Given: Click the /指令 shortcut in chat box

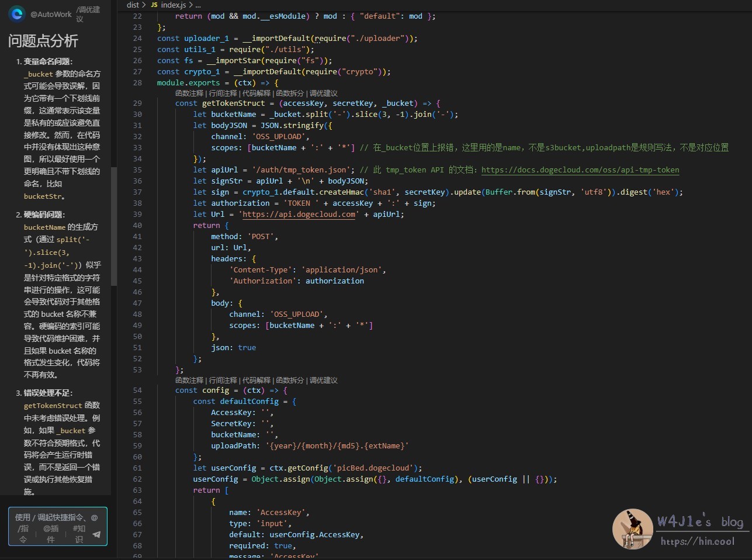Looking at the screenshot, I should pos(23,534).
